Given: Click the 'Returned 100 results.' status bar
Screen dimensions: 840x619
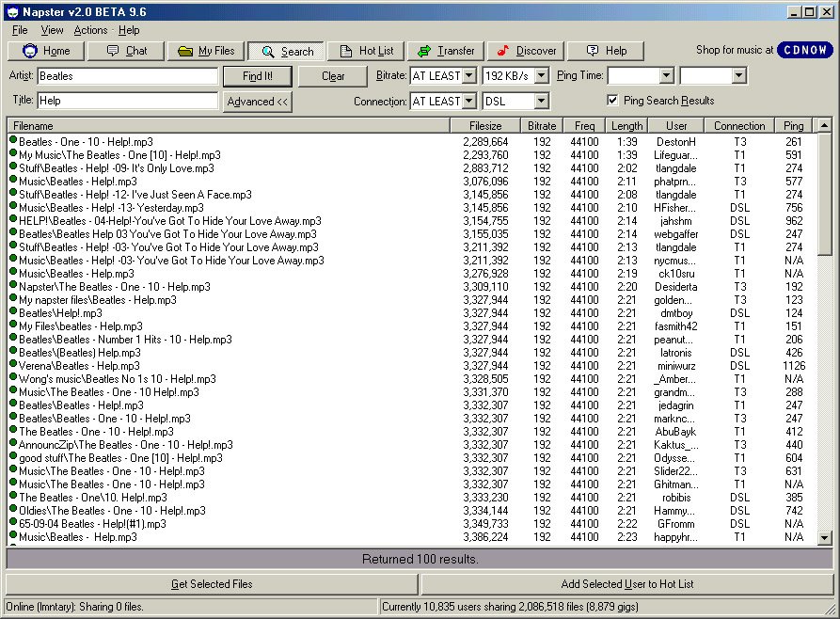Looking at the screenshot, I should tap(420, 559).
